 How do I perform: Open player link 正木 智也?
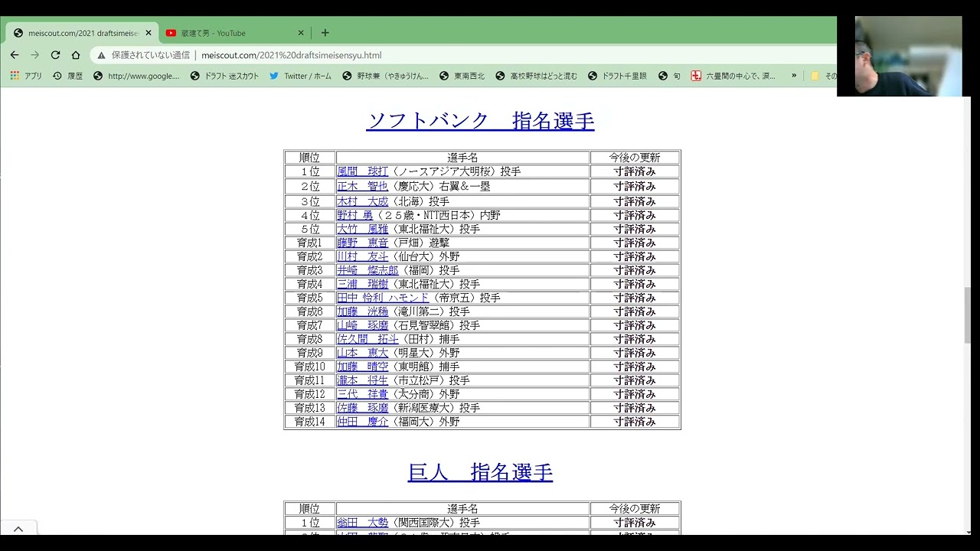coord(362,187)
